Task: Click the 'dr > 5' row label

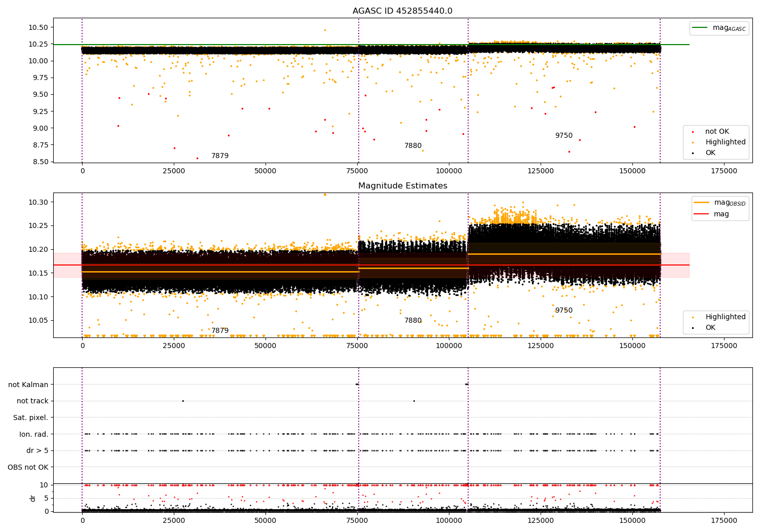Action: click(x=37, y=451)
